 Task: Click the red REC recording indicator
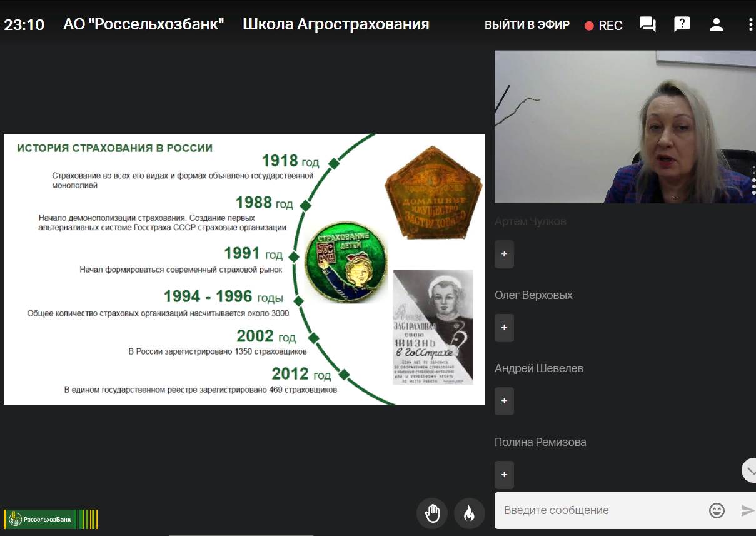click(603, 26)
